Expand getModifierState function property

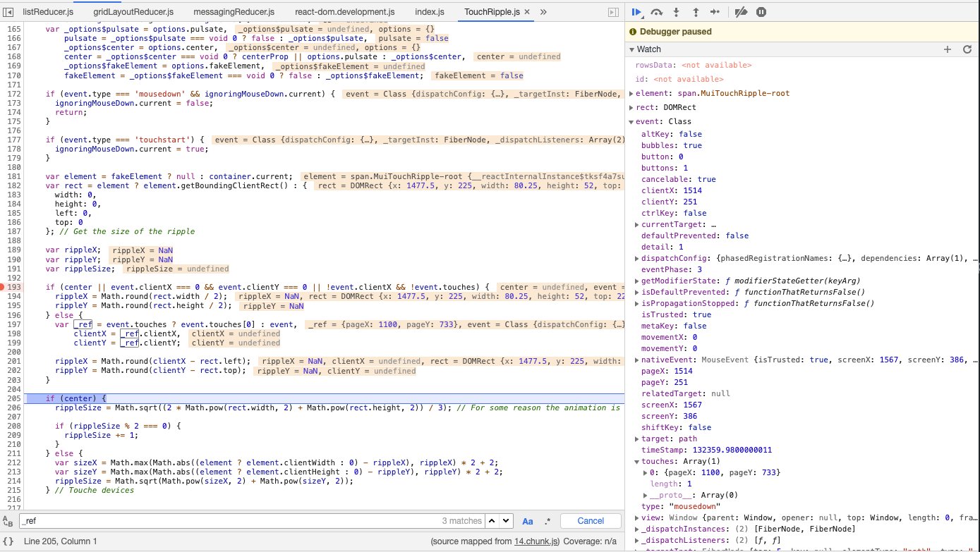coord(638,281)
